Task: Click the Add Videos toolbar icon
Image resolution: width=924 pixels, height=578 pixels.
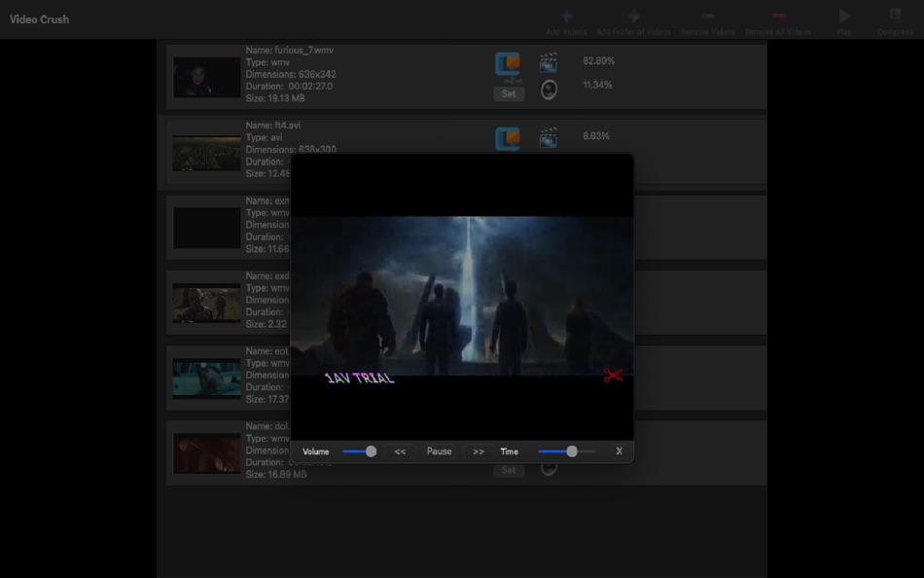Action: click(x=566, y=16)
